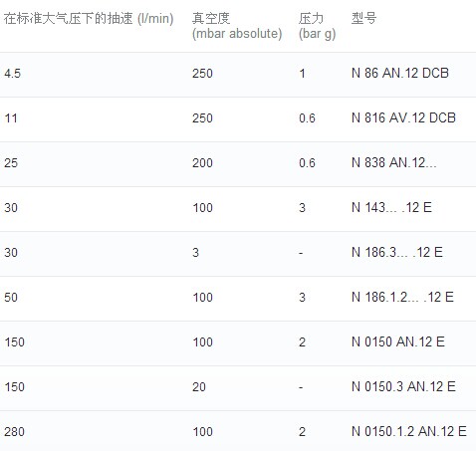Click vacuum value 3 in N 186.3 row
This screenshot has height=451, width=476.
195,253
